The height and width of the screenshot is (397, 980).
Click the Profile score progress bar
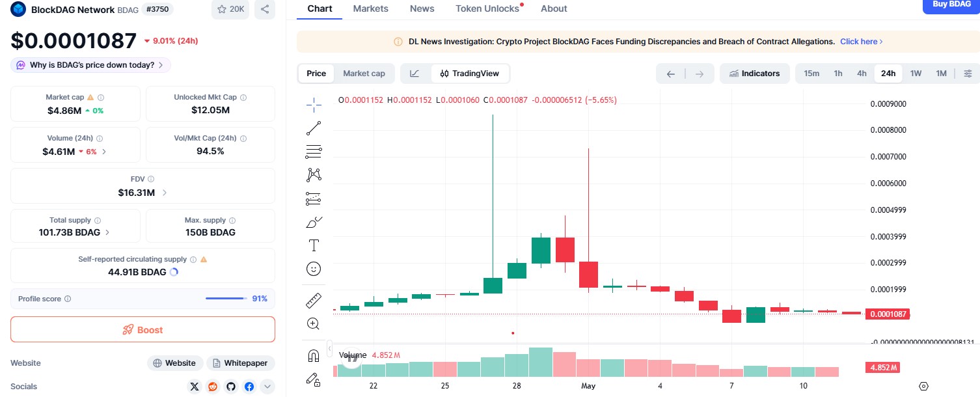tap(225, 299)
